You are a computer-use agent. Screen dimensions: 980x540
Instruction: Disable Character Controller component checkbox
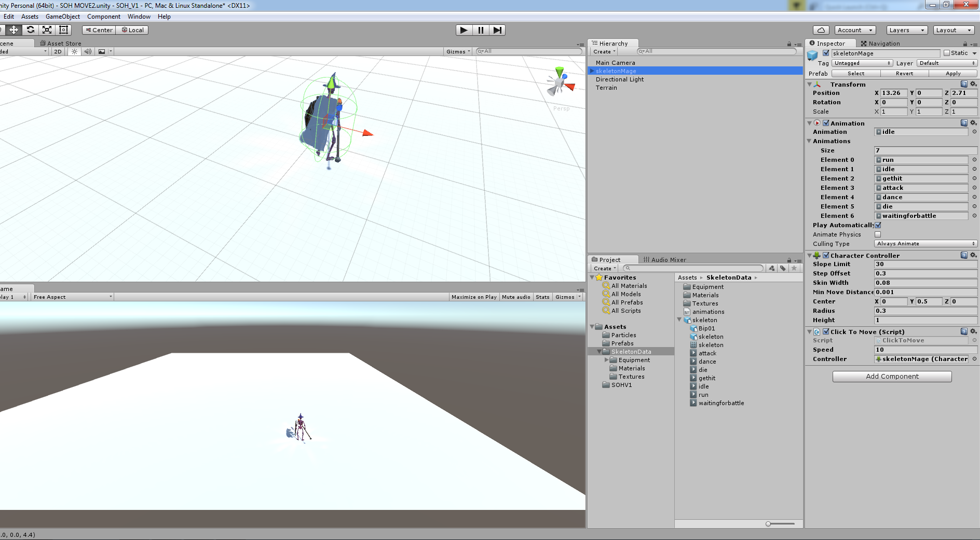pos(826,255)
